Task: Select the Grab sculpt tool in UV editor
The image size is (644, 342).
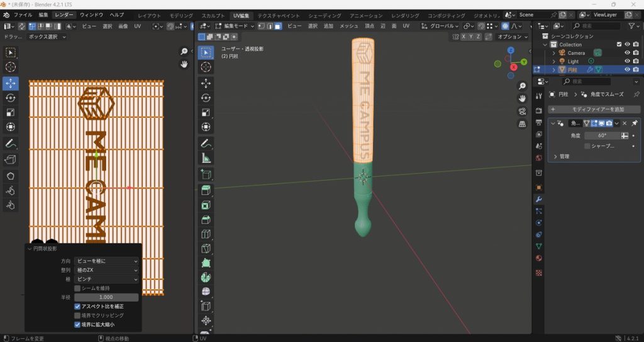Action: [x=10, y=176]
